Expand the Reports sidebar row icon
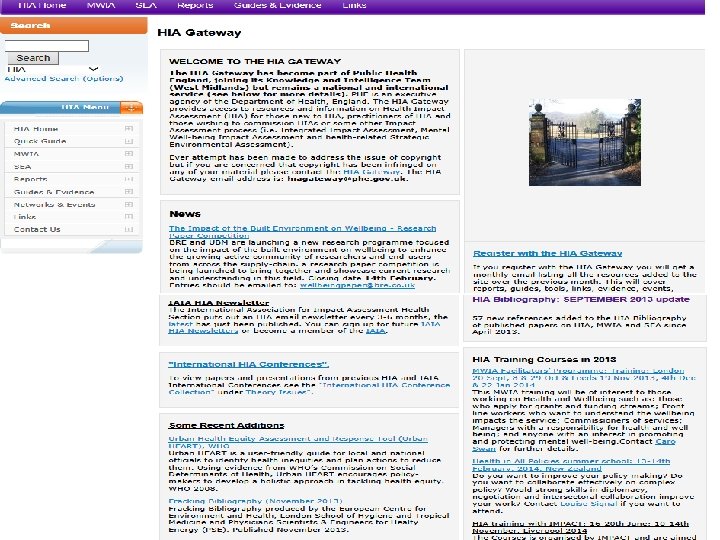 click(129, 179)
